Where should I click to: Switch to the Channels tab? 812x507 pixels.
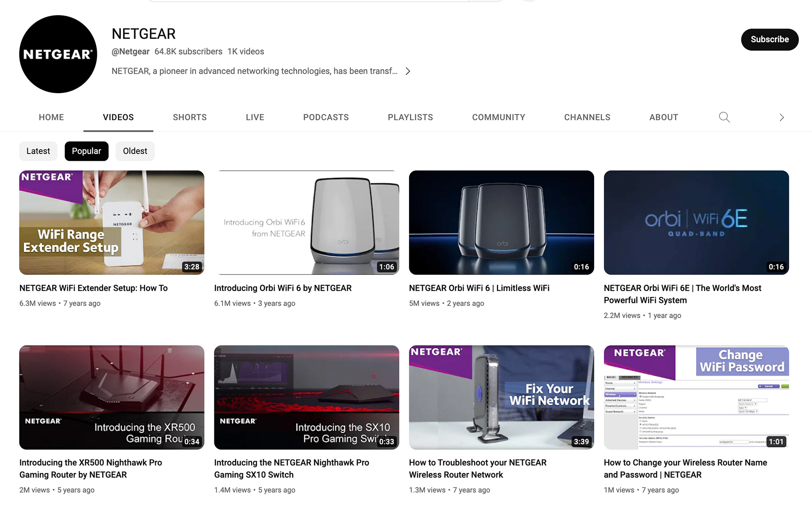click(587, 117)
